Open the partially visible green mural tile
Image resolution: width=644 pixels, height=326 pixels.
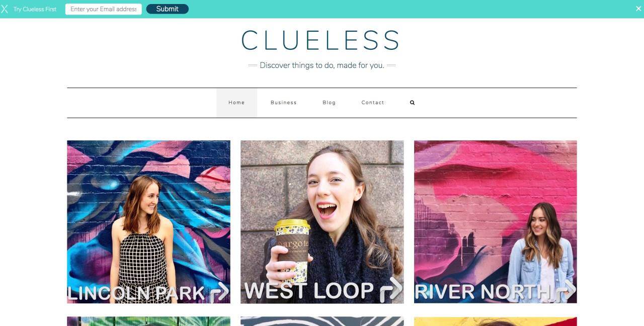coord(148,321)
